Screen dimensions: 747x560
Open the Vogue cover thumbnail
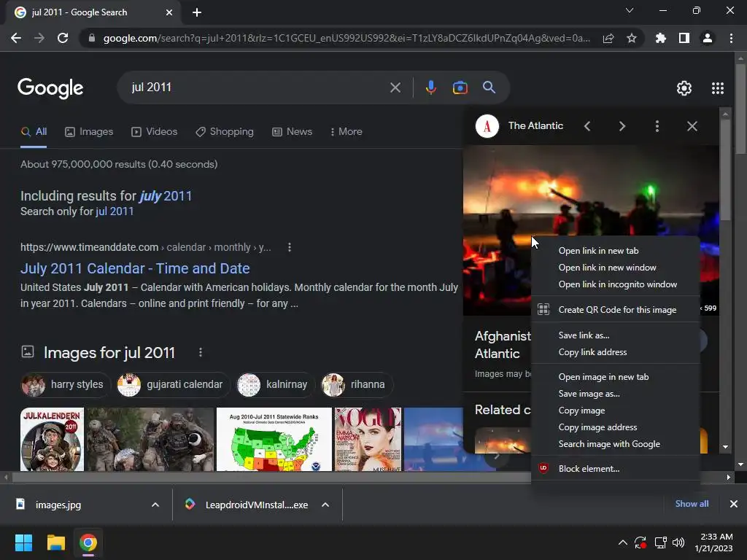368,439
